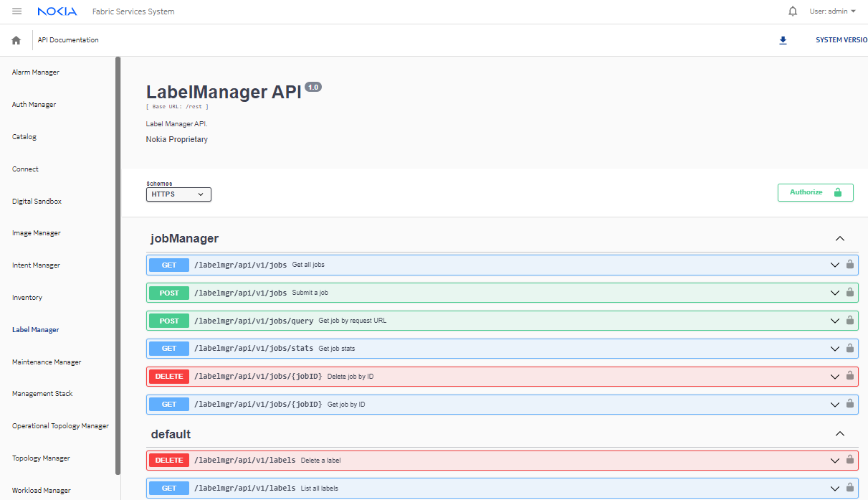Select Maintenance Manager in sidebar
The height and width of the screenshot is (500, 868).
tap(47, 362)
